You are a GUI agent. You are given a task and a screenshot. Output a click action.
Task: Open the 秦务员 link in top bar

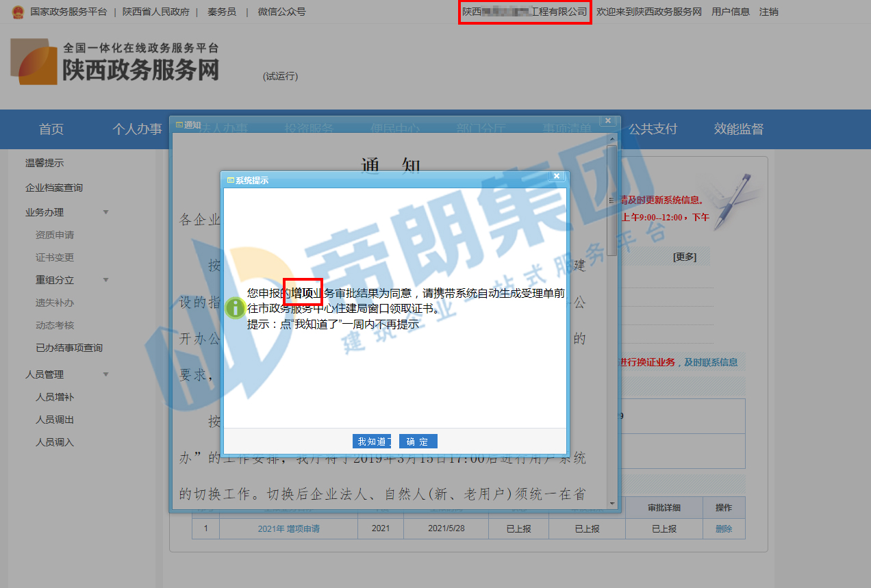(x=222, y=12)
